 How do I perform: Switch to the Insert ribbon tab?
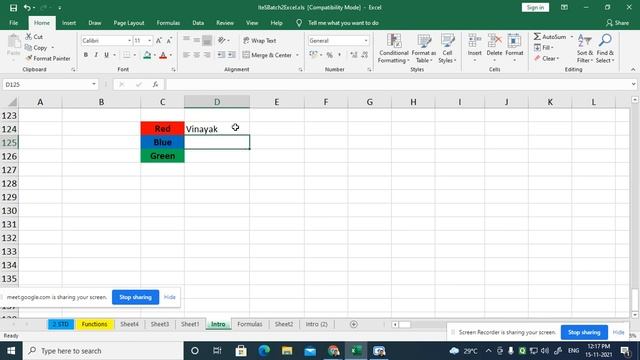click(69, 23)
